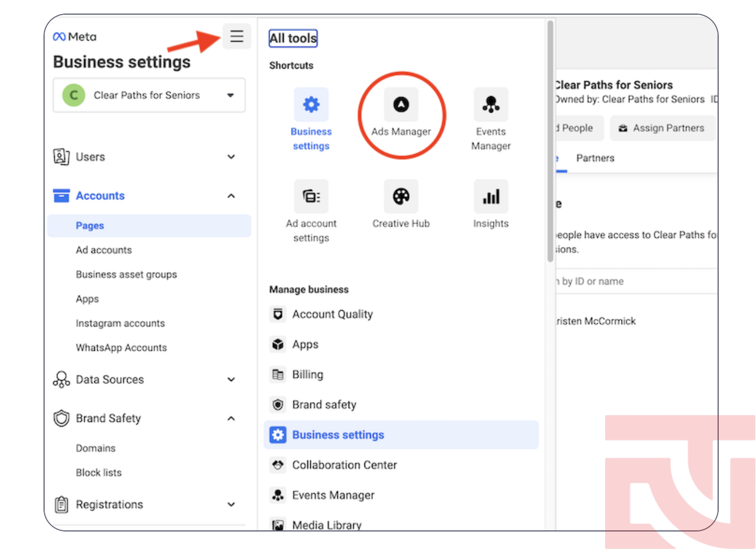Click the search by ID or name field

(636, 281)
